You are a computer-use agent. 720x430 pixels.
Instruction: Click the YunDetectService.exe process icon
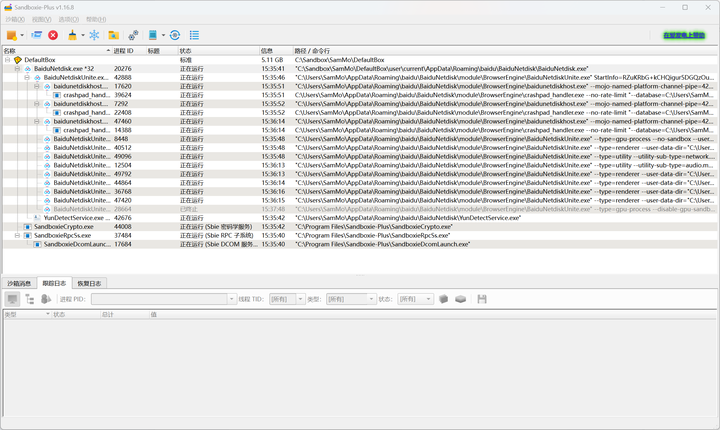[37, 218]
